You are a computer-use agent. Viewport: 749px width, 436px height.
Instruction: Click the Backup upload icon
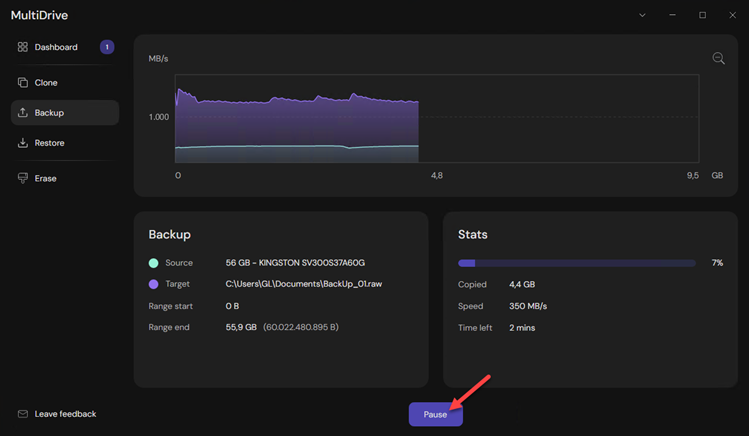(x=23, y=113)
